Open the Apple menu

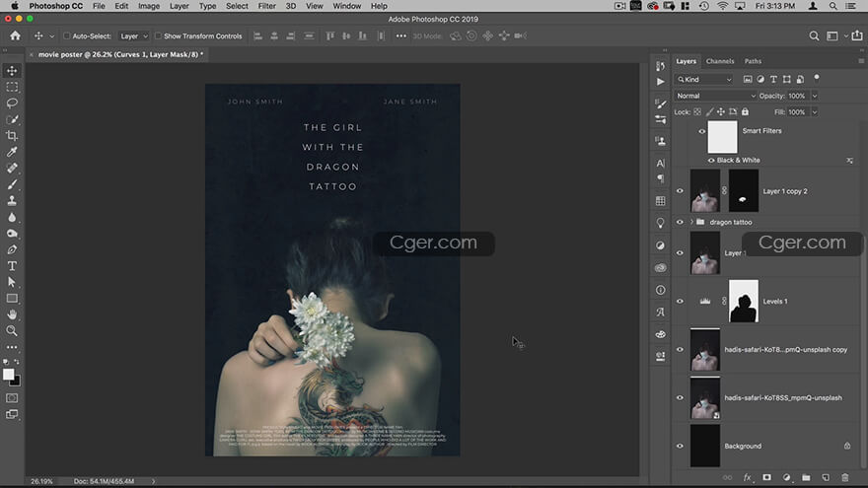tap(15, 6)
